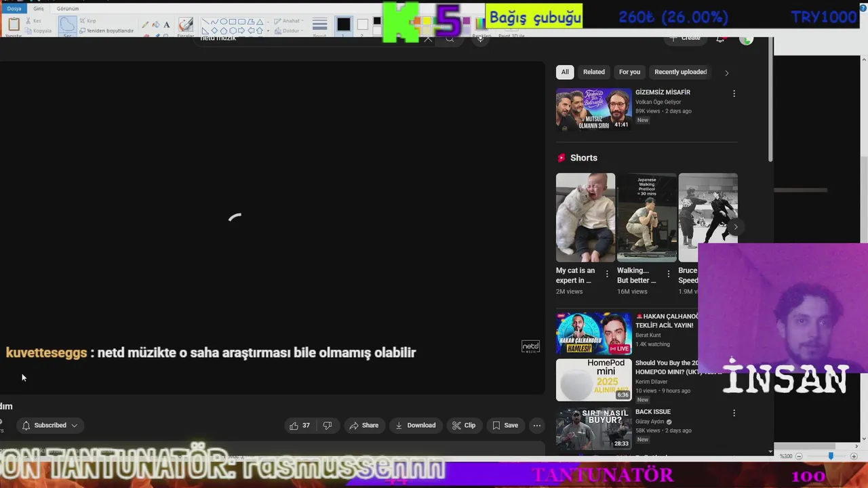Open the Hakan Çalhanoğlu live video thumbnail
Screen dimensions: 868x488
pyautogui.click(x=593, y=333)
